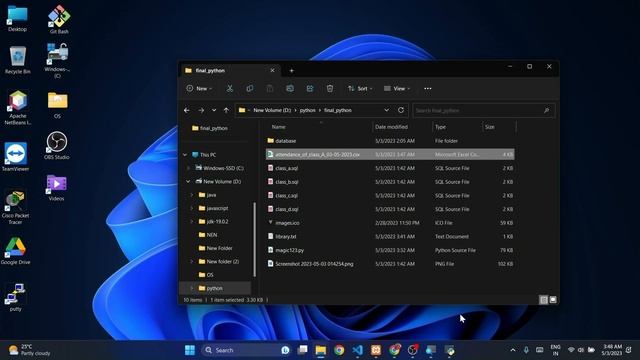Viewport: 640px width, 360px height.
Task: Select the database folder
Action: tap(390, 141)
